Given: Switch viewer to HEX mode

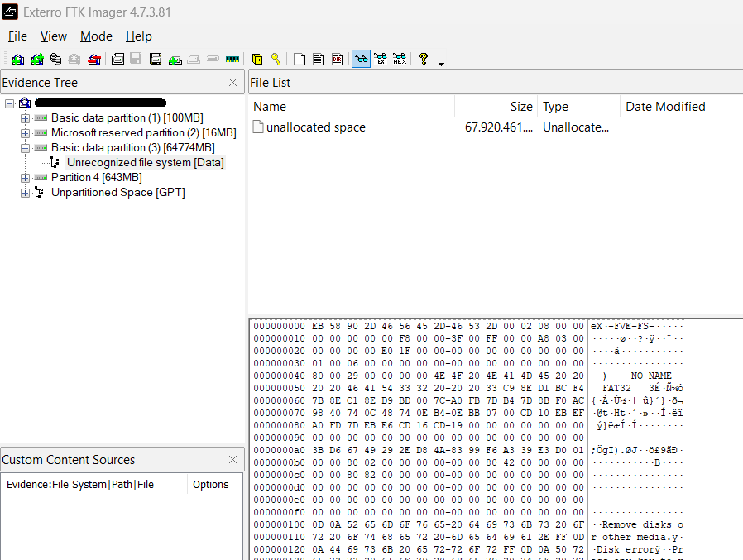Looking at the screenshot, I should pos(400,59).
